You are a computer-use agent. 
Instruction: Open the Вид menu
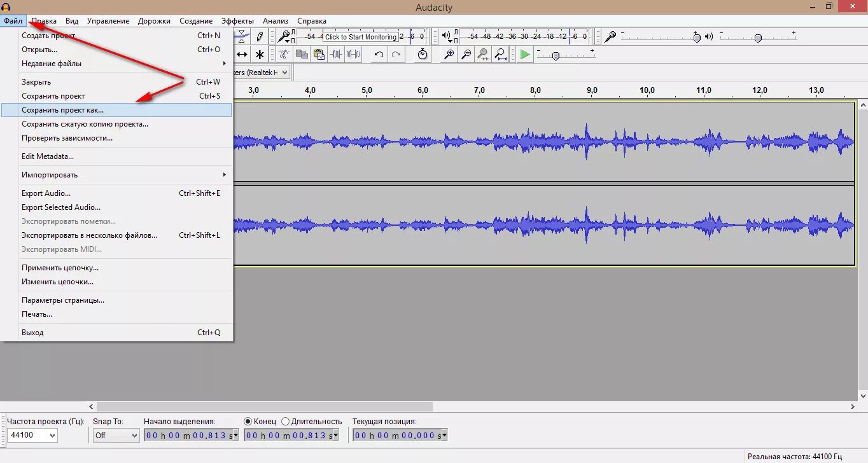tap(72, 21)
